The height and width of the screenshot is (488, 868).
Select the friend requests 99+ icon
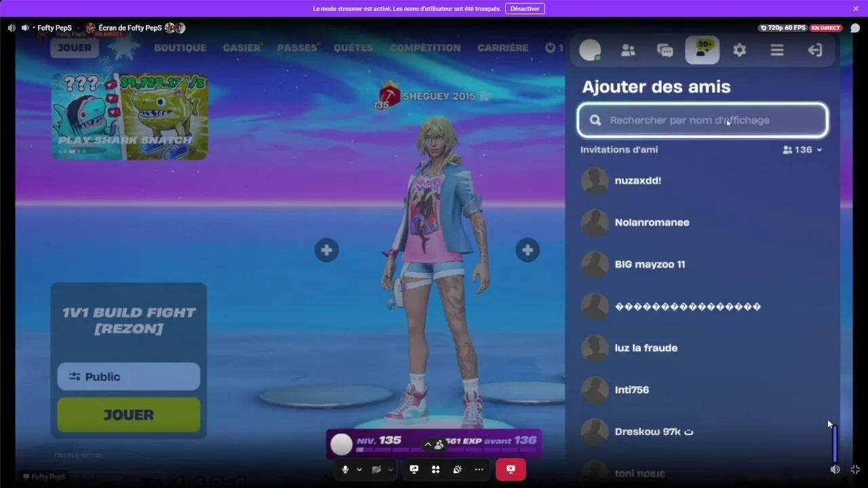(703, 50)
